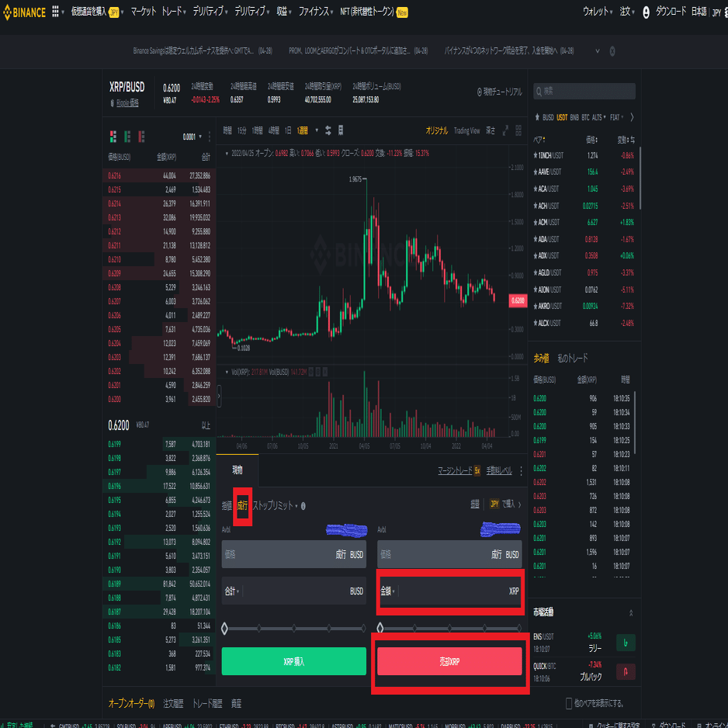Click the Binance logo
The width and height of the screenshot is (728, 728).
click(25, 12)
